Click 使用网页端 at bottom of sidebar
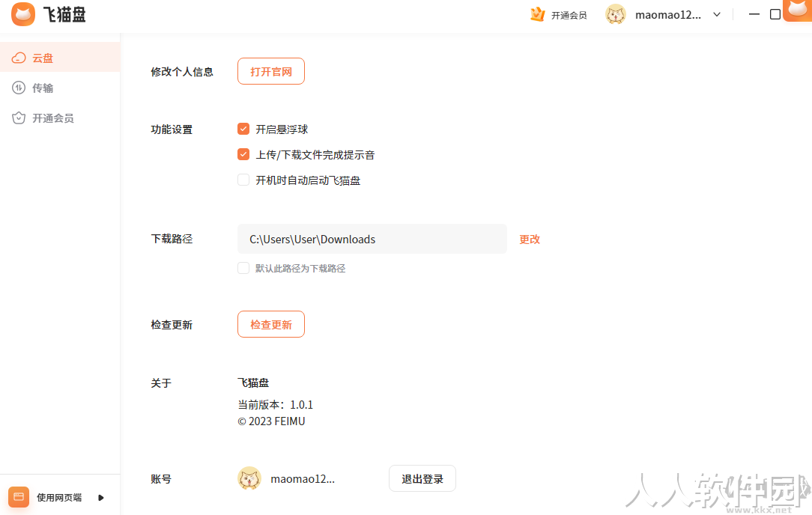This screenshot has width=812, height=515. (59, 498)
